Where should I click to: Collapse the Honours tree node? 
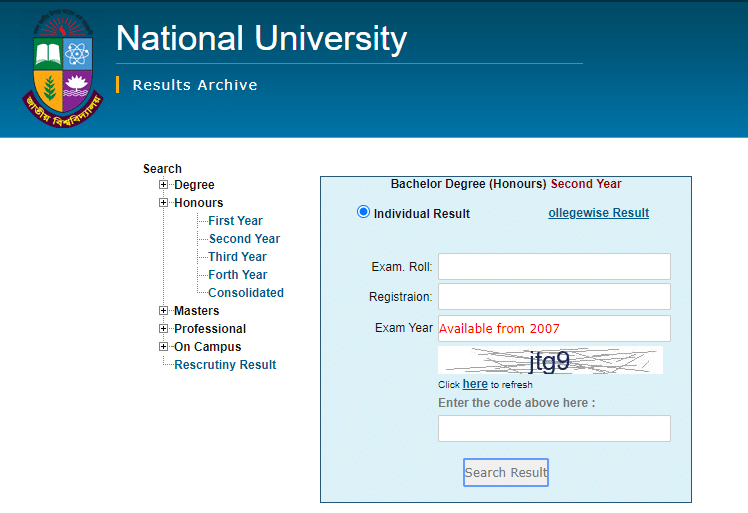[x=164, y=203]
